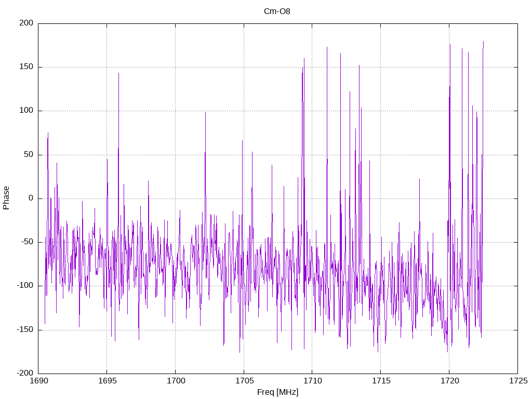Click the Freq [MHz] x-axis label
This screenshot has width=532, height=399.
pos(277,392)
